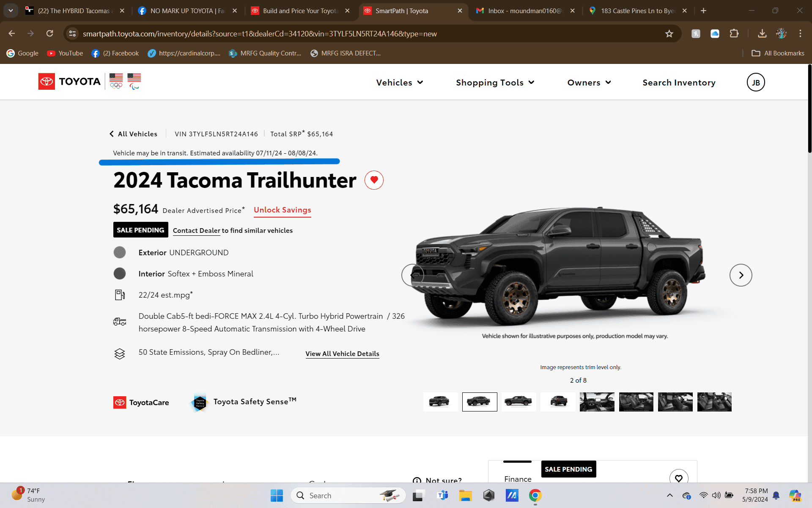The height and width of the screenshot is (508, 812).
Task: Toggle the red heart favorite beside Trailhunter title
Action: pyautogui.click(x=374, y=180)
